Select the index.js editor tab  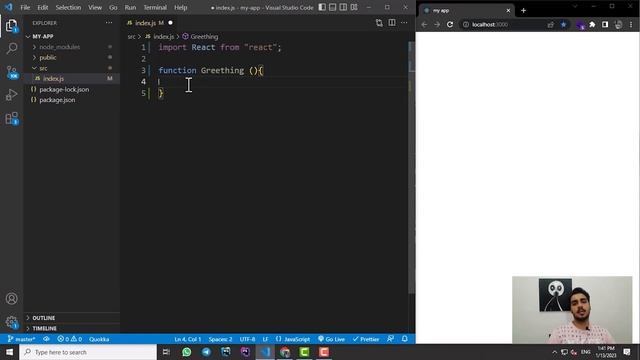point(150,23)
